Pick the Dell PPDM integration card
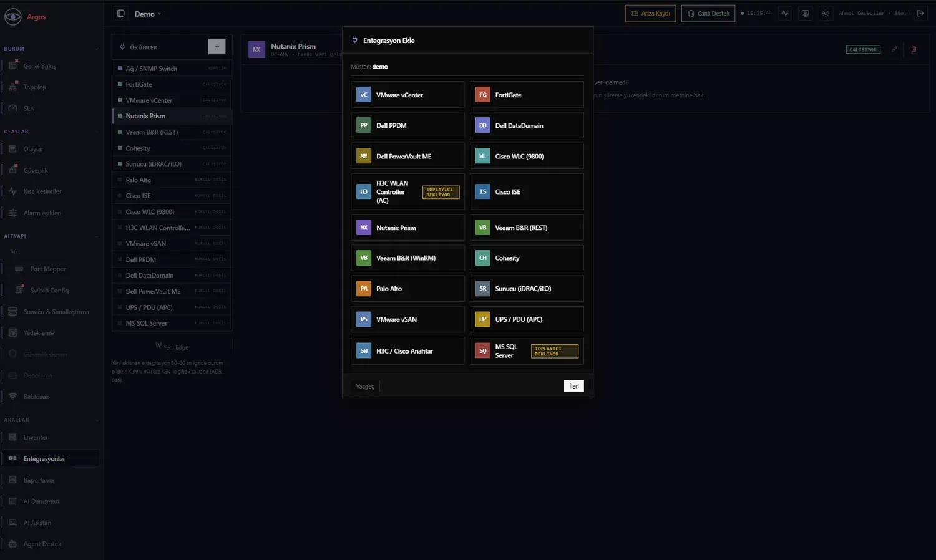The height and width of the screenshot is (560, 936). 407,125
